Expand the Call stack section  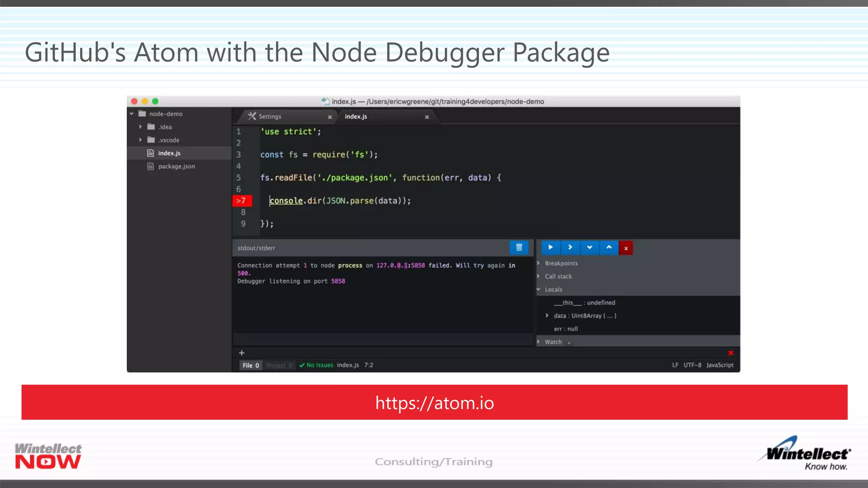pos(538,276)
